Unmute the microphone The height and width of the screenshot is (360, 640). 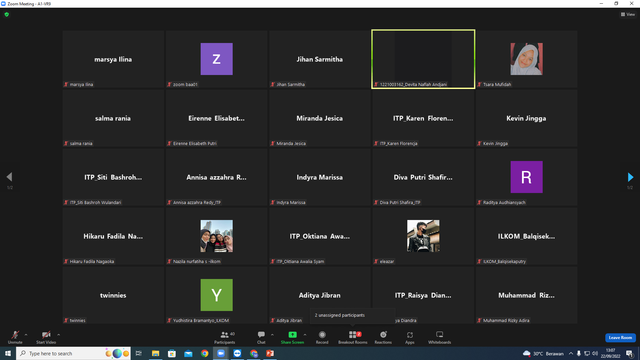[x=15, y=337]
